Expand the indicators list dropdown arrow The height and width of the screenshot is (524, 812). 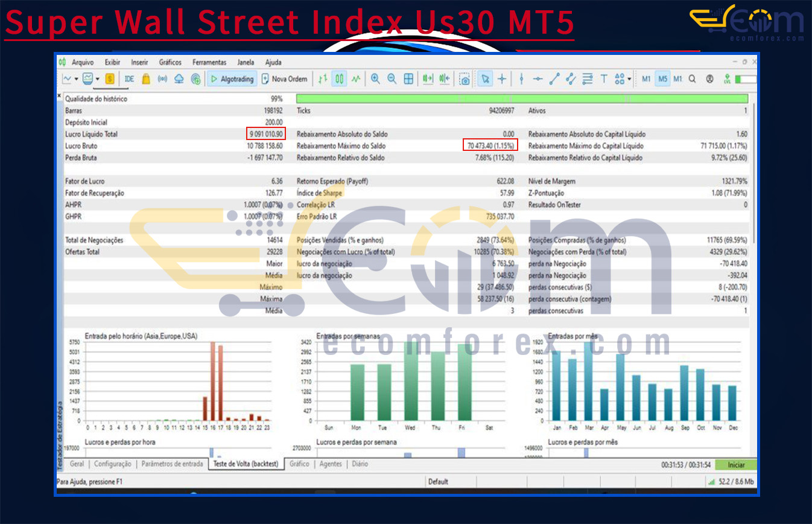(97, 79)
